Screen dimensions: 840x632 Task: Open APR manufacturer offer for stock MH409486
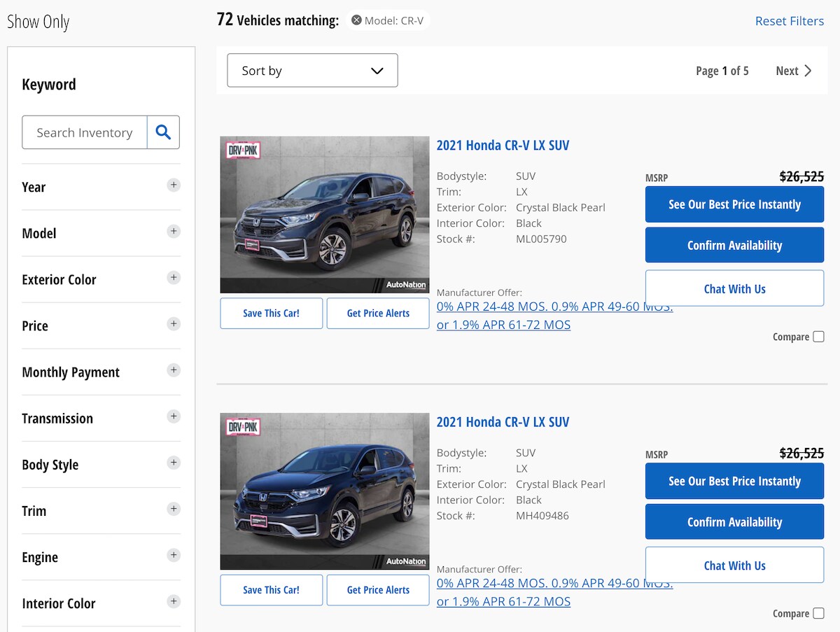pos(554,592)
